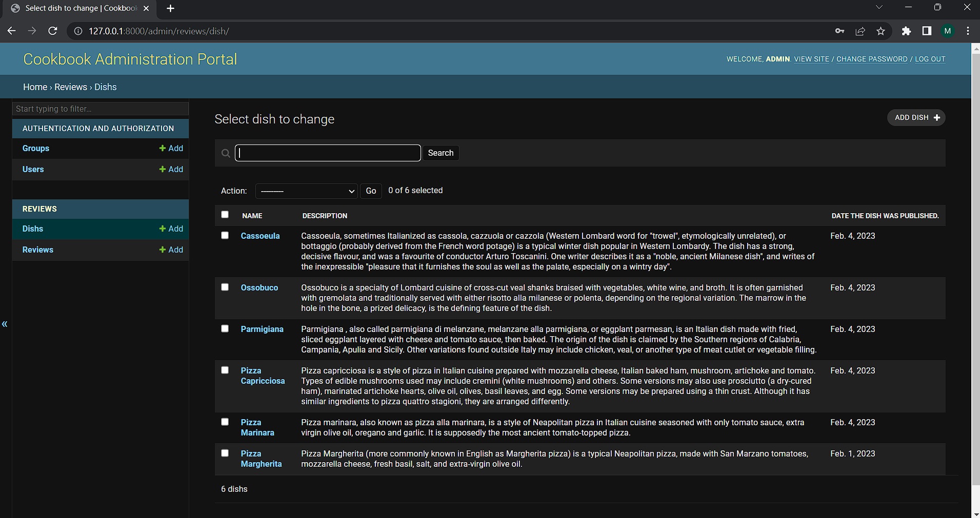
Task: Collapse the sidebar with the chevron
Action: (x=4, y=324)
